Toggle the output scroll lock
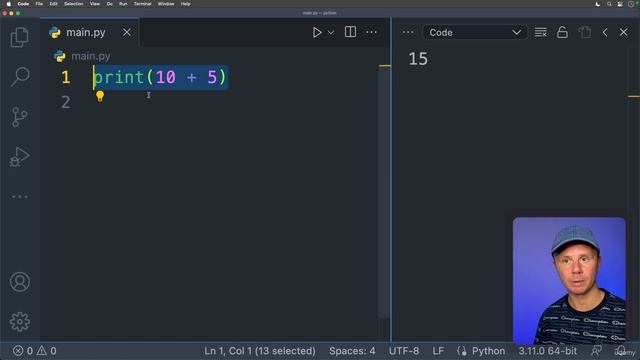The height and width of the screenshot is (360, 640). pyautogui.click(x=562, y=32)
